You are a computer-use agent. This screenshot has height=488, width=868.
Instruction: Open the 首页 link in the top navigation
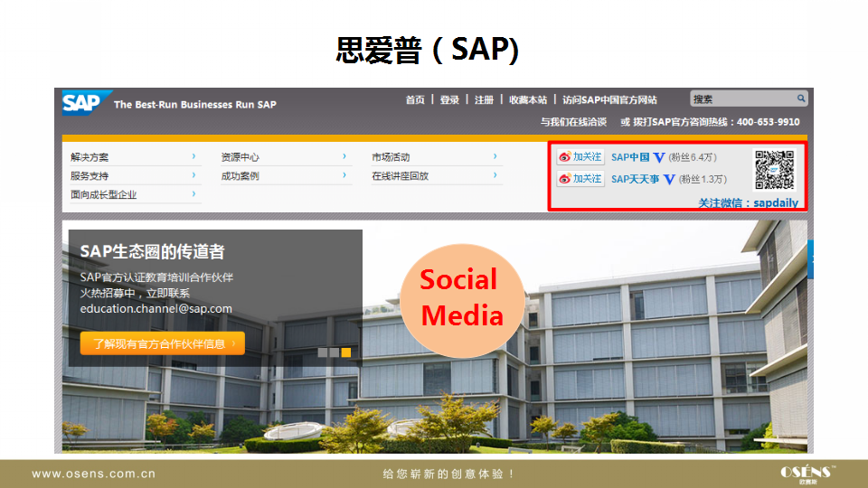(415, 99)
